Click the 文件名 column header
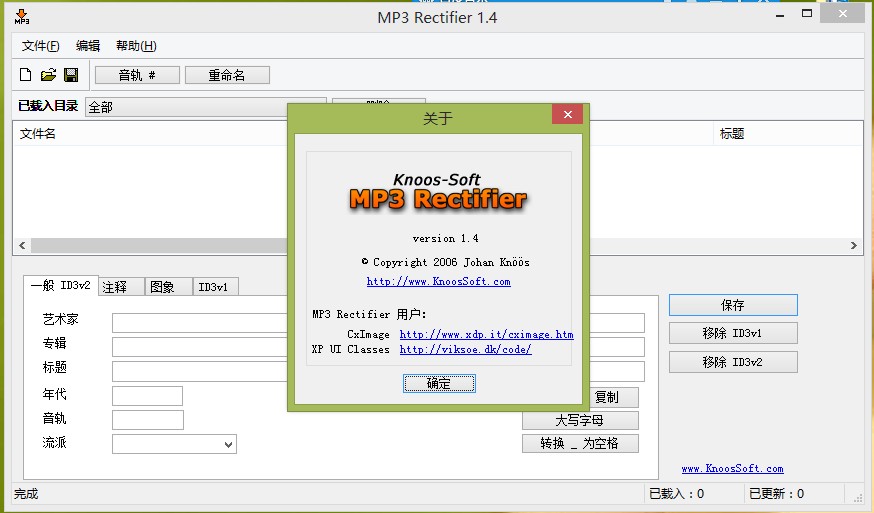The height and width of the screenshot is (513, 874). tap(150, 134)
